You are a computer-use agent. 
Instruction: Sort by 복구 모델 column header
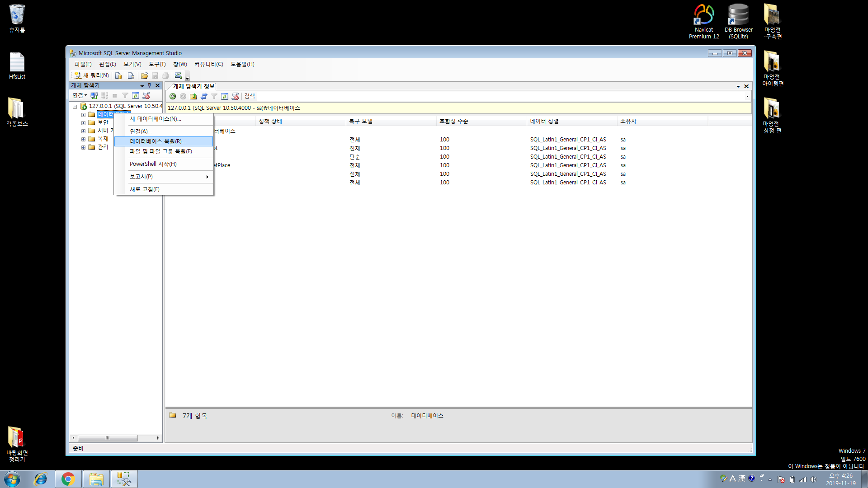391,121
